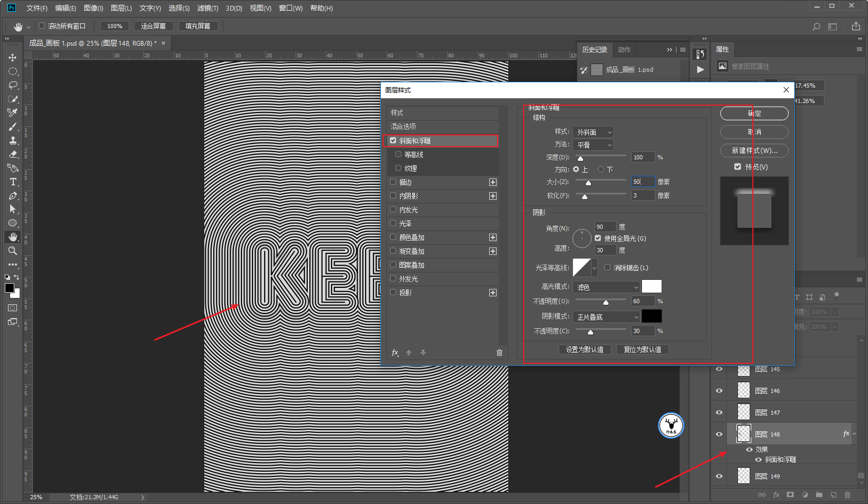868x504 pixels.
Task: Select the Zoom tool
Action: pos(13,251)
